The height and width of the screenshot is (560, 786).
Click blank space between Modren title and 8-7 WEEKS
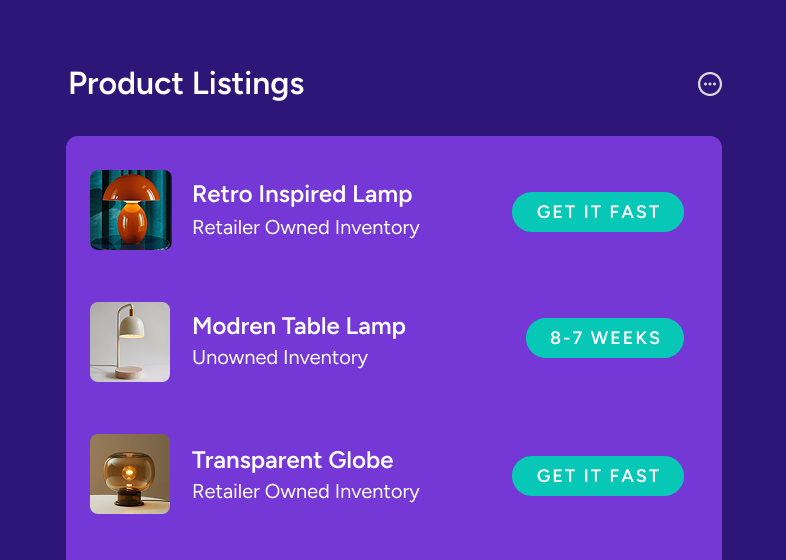point(465,340)
